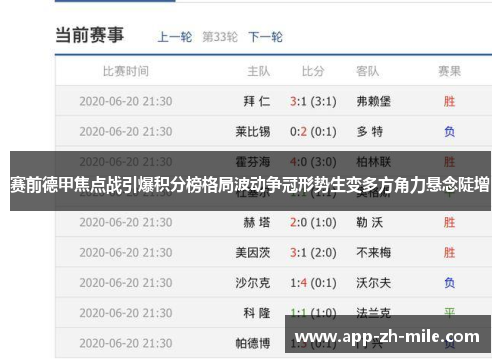Select home team 科隆
Viewport: 500px width, 362px height.
click(257, 313)
